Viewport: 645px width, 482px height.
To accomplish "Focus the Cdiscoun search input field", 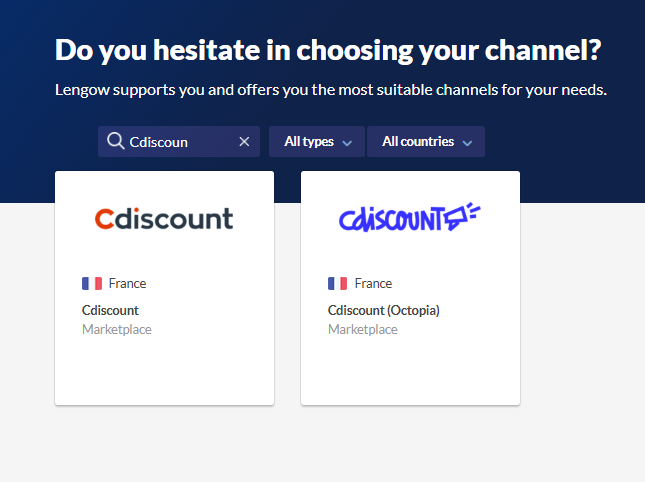I will coord(181,142).
